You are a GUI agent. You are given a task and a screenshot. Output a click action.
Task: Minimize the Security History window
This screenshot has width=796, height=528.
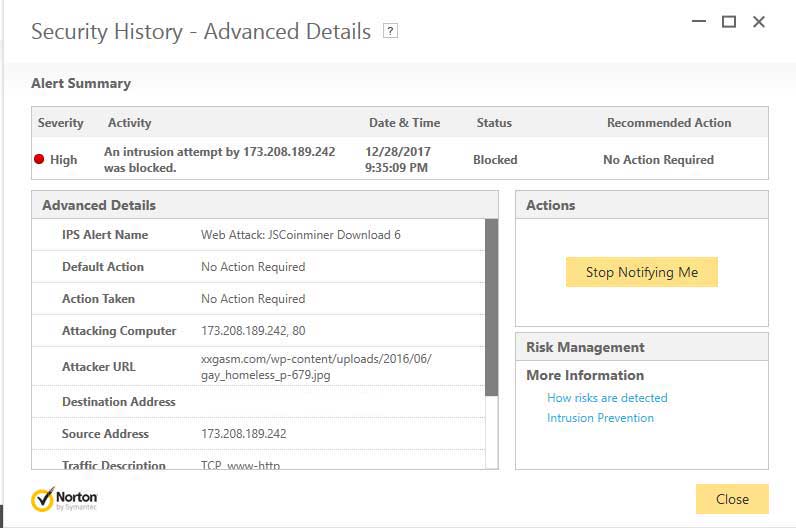coord(699,21)
